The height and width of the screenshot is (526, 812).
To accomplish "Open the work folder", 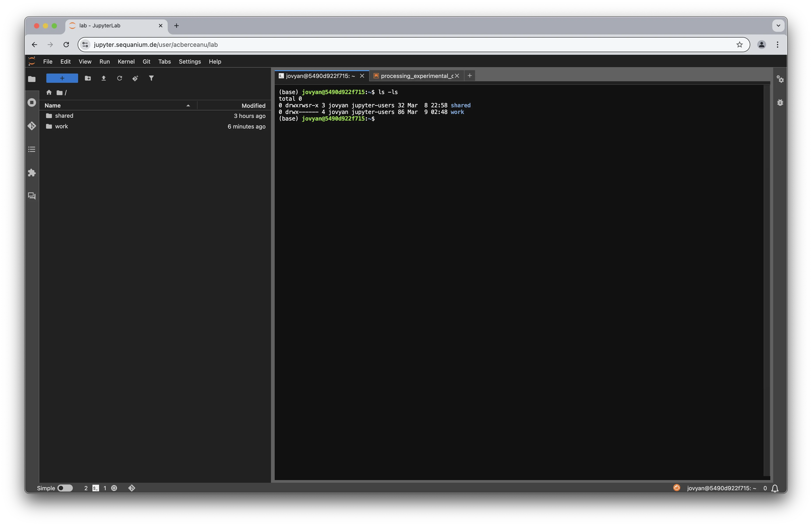I will coord(61,126).
